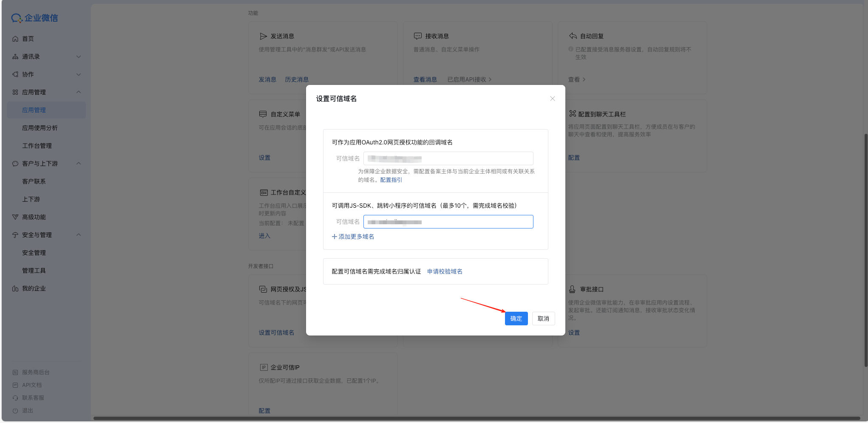This screenshot has width=868, height=423.
Task: Focus the OAuth2.0 可信域名 input field
Action: click(448, 158)
